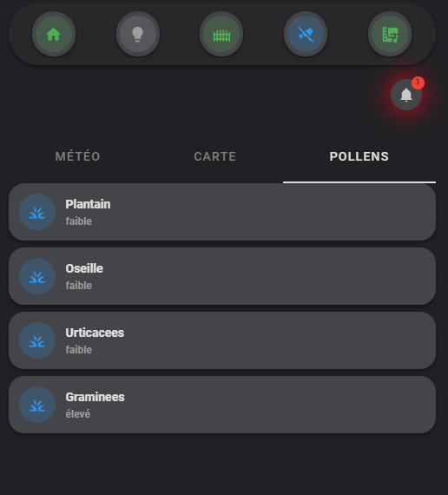Open the green fence garden icon
448x495 pixels.
[221, 34]
